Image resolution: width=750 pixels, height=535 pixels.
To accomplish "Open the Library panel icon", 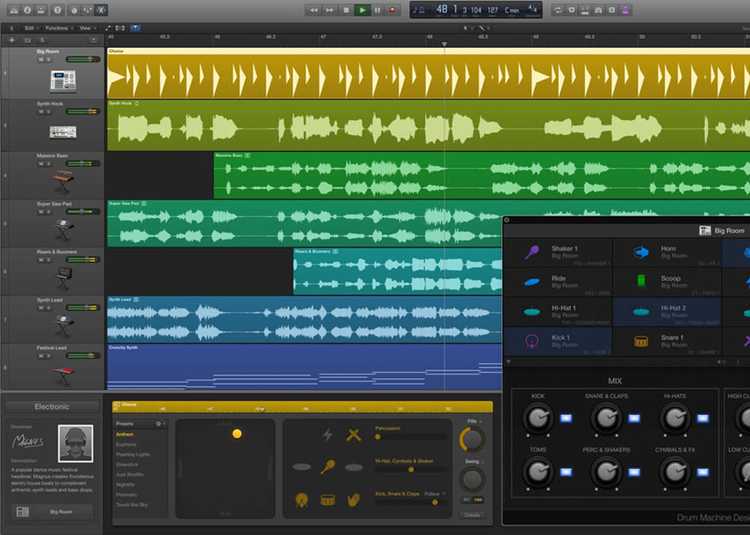I will (14, 10).
